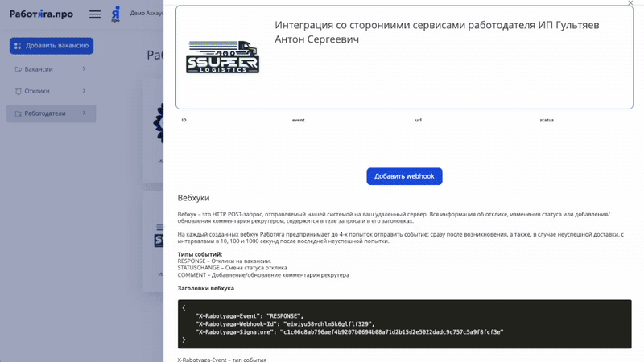Image resolution: width=644 pixels, height=362 pixels.
Task: Click the SSuper Logistics truck logo
Action: [222, 57]
